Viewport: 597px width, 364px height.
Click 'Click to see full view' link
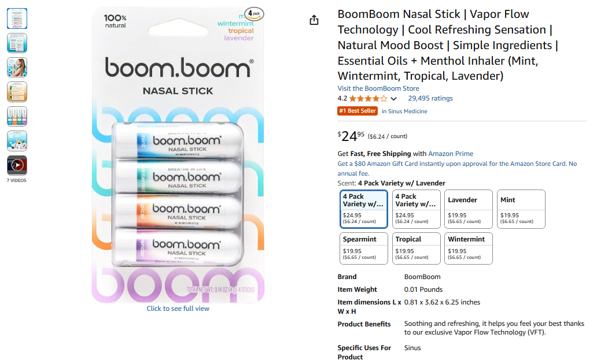pos(178,309)
